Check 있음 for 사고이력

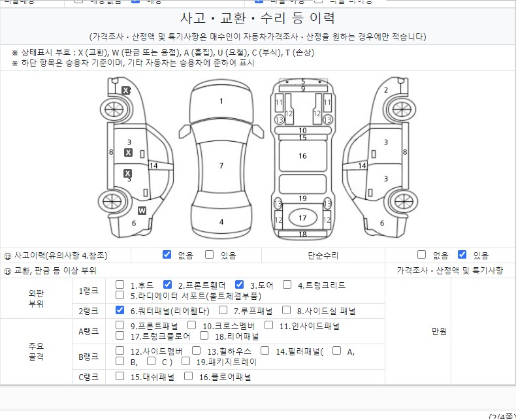click(x=210, y=255)
